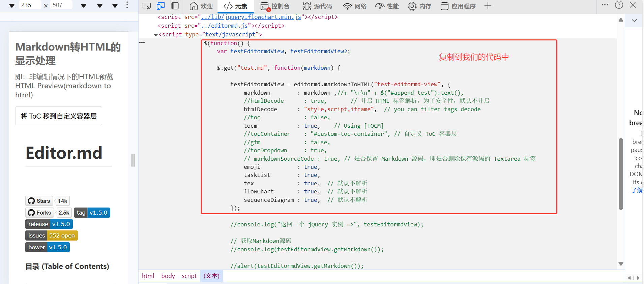Activate the inspect element picker icon
Image resolution: width=644 pixels, height=284 pixels.
(147, 6)
